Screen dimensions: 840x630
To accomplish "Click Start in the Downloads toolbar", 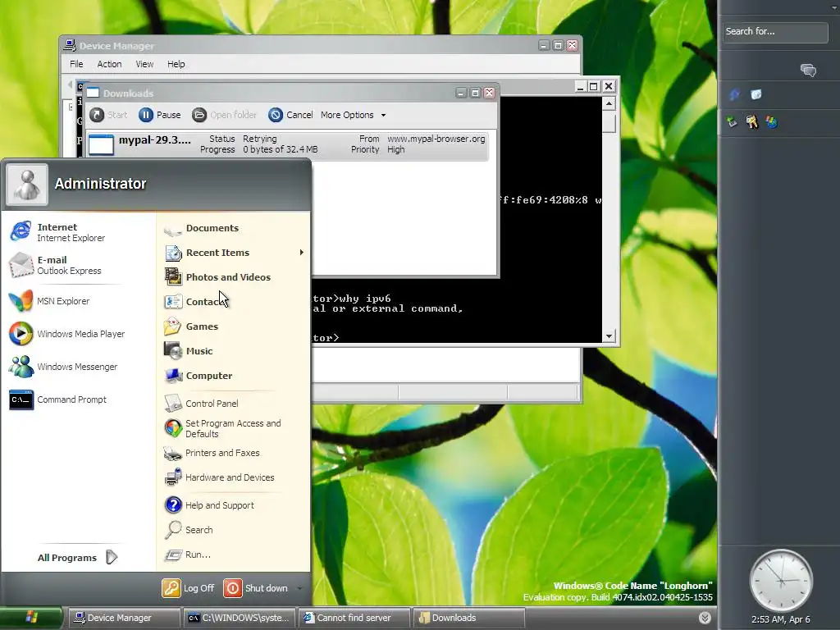I will (x=109, y=115).
